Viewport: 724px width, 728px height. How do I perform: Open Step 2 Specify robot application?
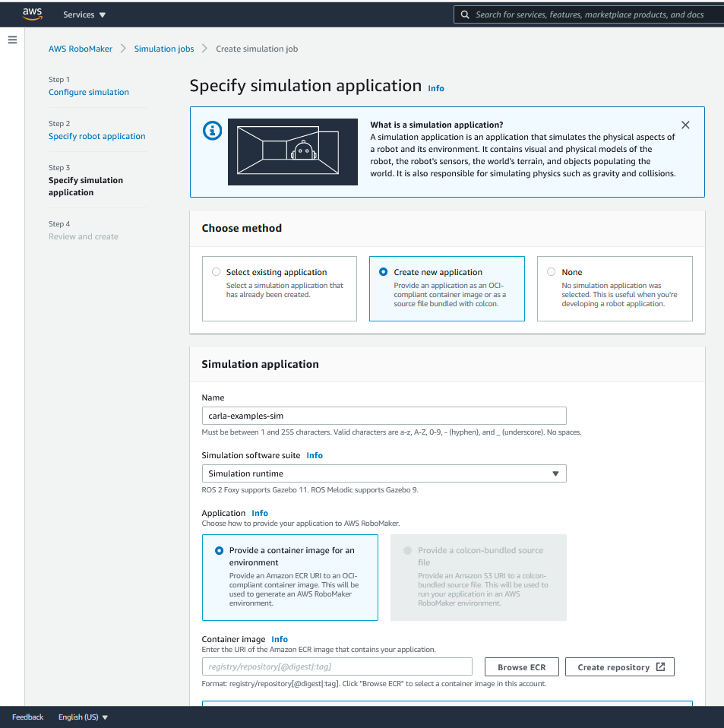pyautogui.click(x=97, y=136)
